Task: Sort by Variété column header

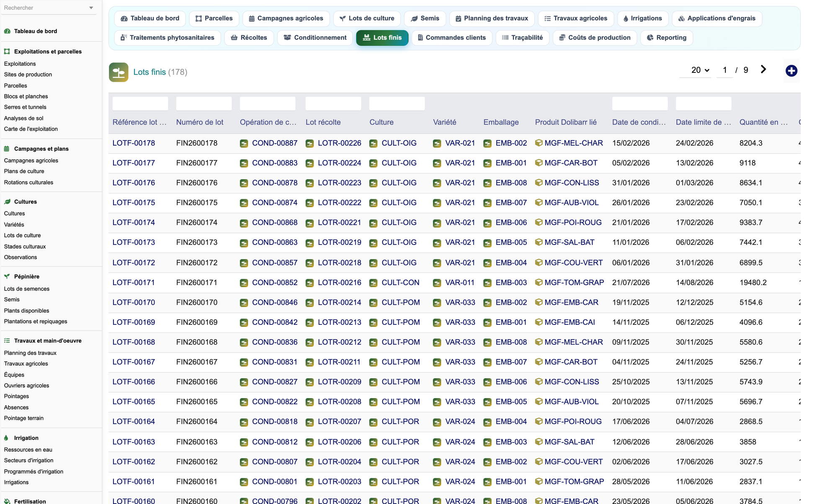Action: pos(444,122)
